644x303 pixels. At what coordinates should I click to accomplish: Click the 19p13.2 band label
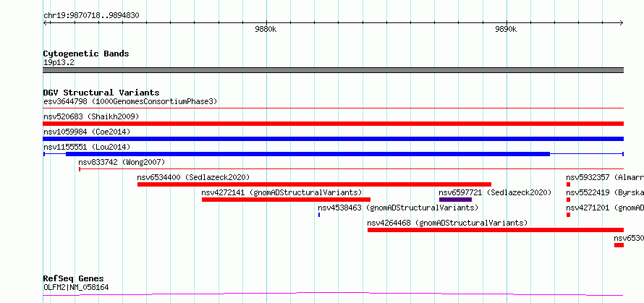(x=59, y=63)
